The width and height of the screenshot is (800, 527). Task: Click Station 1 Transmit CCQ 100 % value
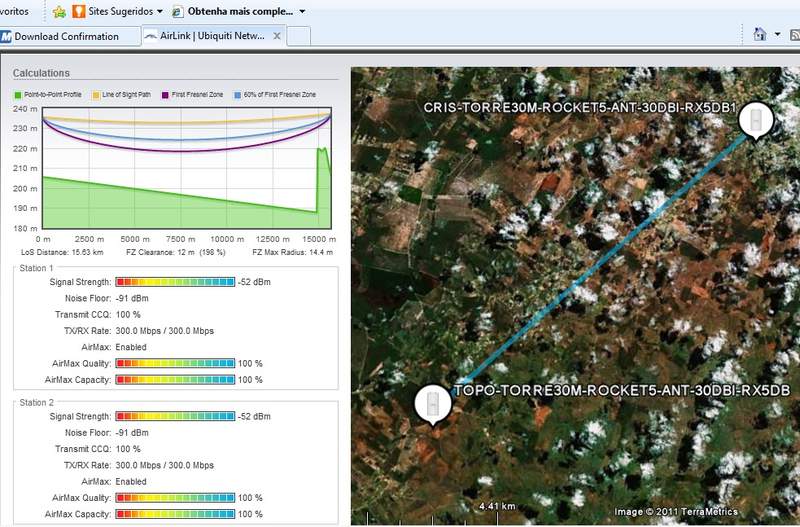coord(128,314)
